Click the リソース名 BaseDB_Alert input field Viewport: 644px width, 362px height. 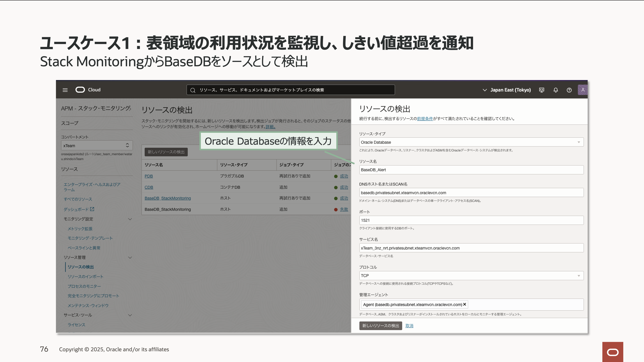471,170
